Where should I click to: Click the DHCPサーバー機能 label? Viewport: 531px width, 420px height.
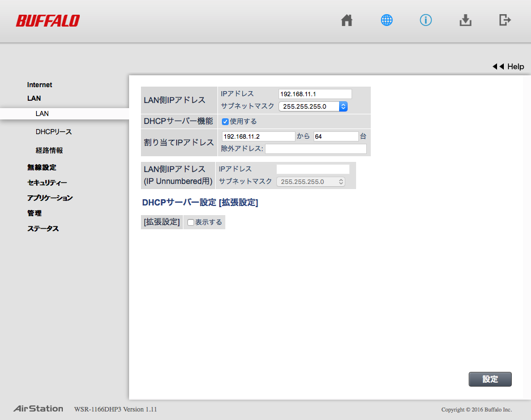pos(178,121)
